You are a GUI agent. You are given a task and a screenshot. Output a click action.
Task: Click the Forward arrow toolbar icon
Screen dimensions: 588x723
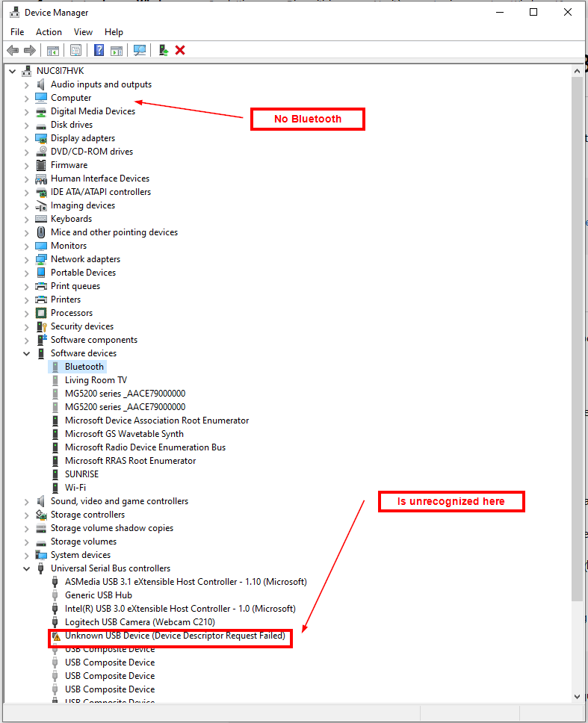(x=30, y=50)
